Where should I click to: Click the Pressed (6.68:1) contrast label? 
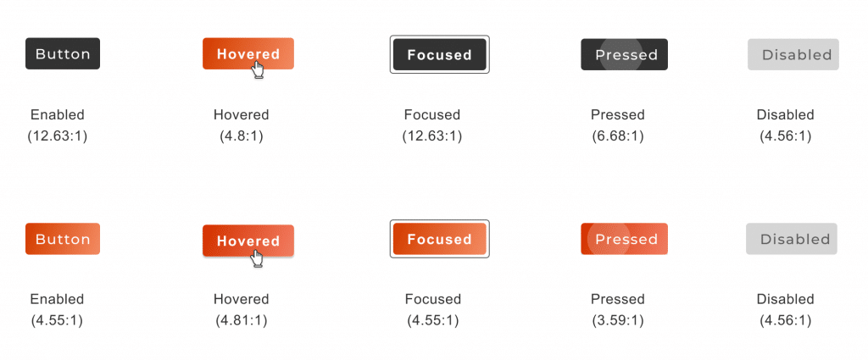tap(618, 125)
